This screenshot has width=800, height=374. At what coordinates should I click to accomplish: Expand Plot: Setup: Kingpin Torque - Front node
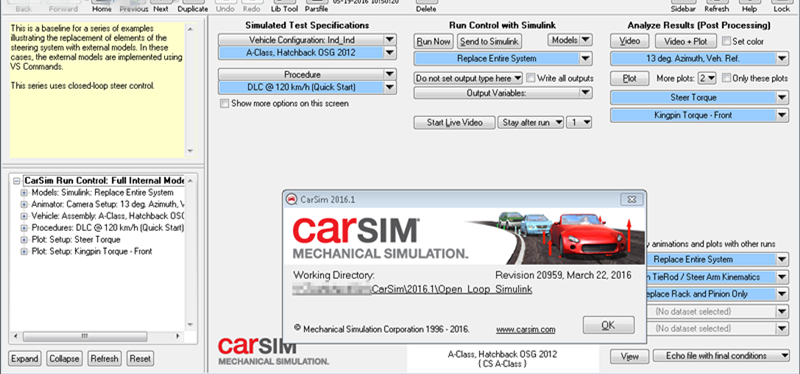pos(24,252)
